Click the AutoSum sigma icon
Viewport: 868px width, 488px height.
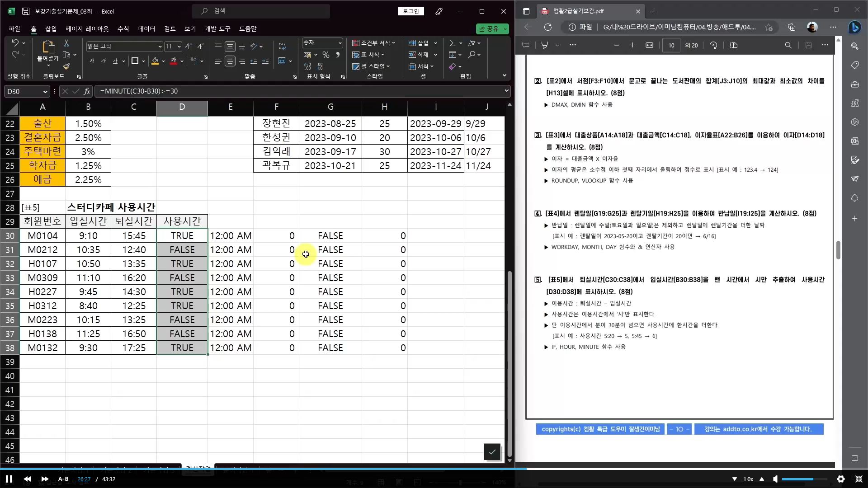(x=452, y=43)
